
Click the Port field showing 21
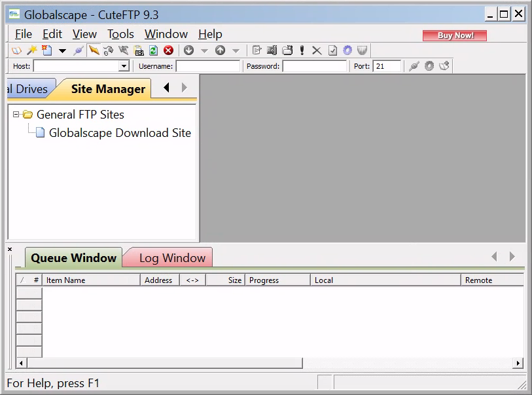pyautogui.click(x=387, y=66)
